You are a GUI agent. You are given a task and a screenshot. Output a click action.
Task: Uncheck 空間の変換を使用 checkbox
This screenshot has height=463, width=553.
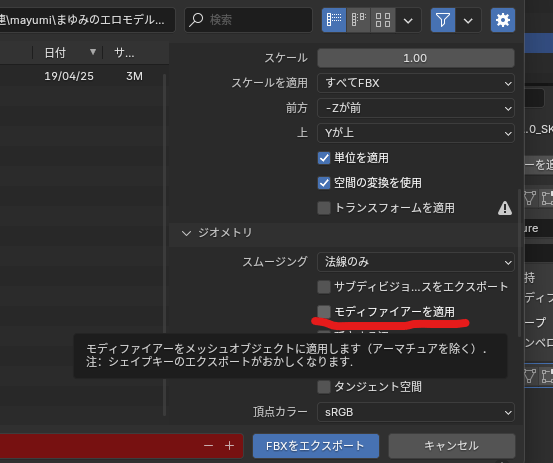pos(324,183)
